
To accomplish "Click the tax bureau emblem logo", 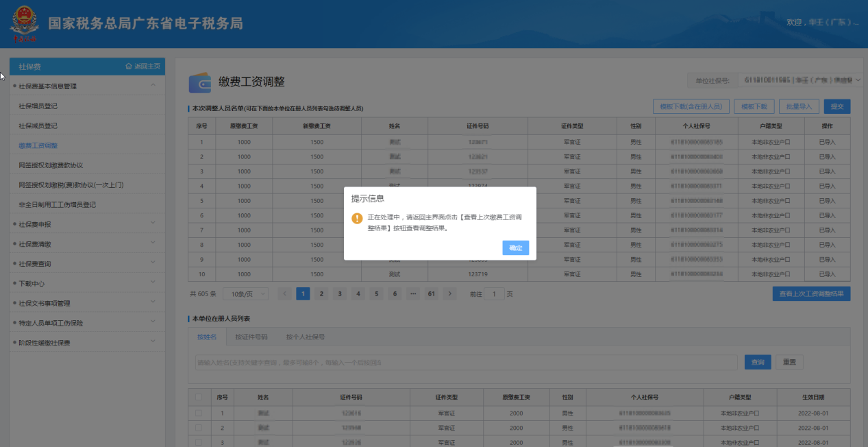I will click(x=25, y=25).
